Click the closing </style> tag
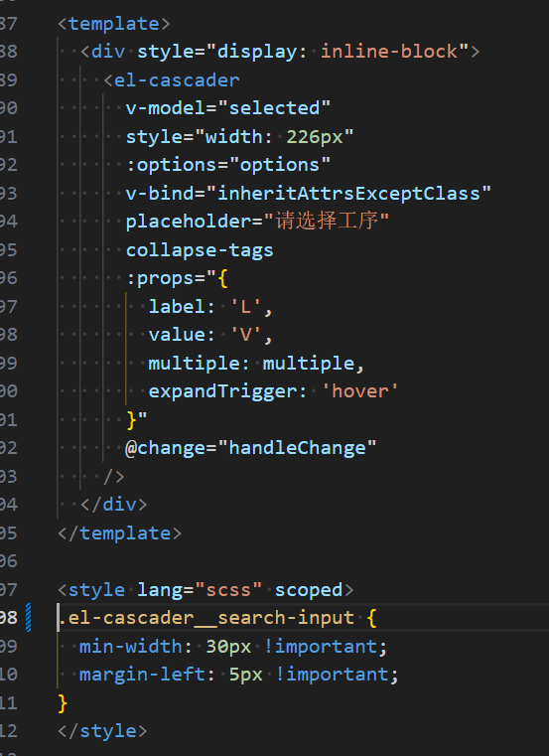Viewport: 549px width, 756px height. [x=102, y=731]
